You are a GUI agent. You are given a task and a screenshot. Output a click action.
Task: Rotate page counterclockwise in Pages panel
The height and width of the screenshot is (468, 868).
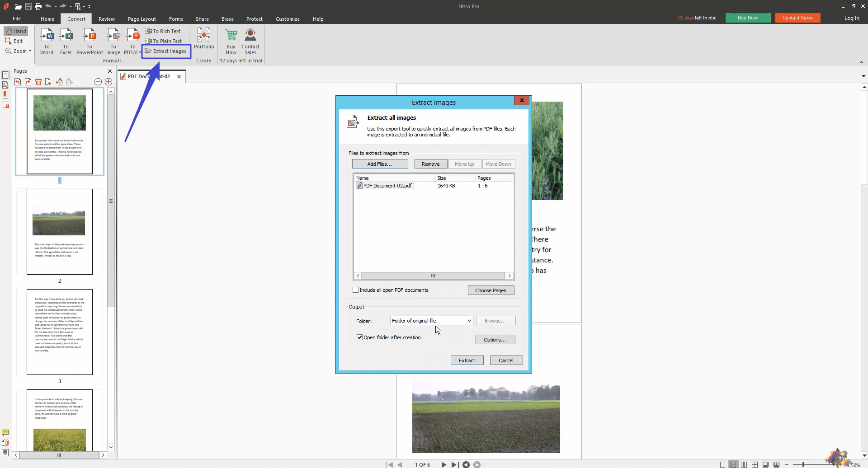18,82
